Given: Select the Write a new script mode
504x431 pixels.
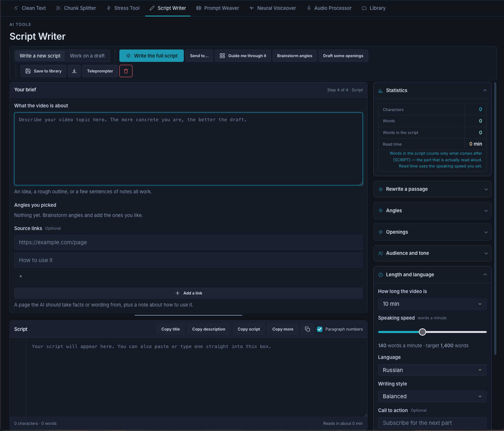Looking at the screenshot, I should coord(40,56).
